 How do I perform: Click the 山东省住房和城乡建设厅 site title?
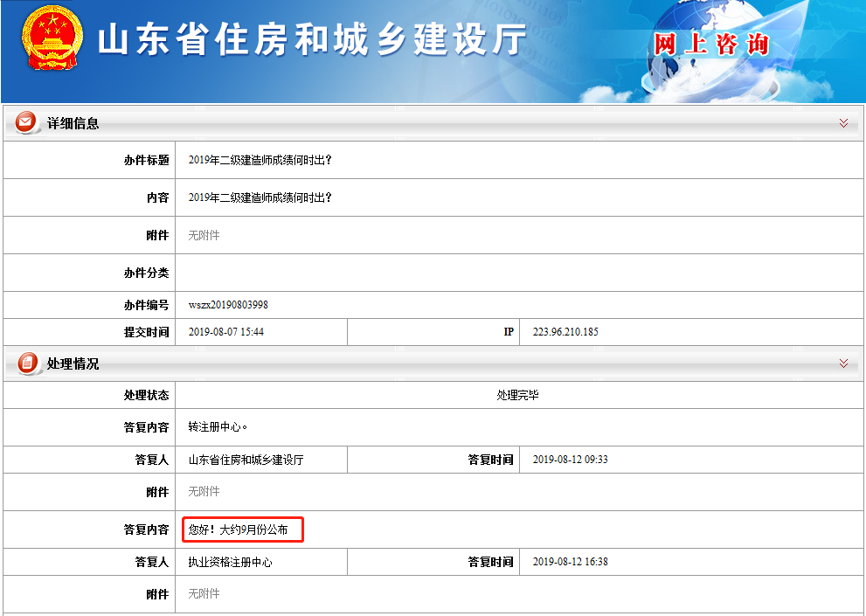pos(312,40)
